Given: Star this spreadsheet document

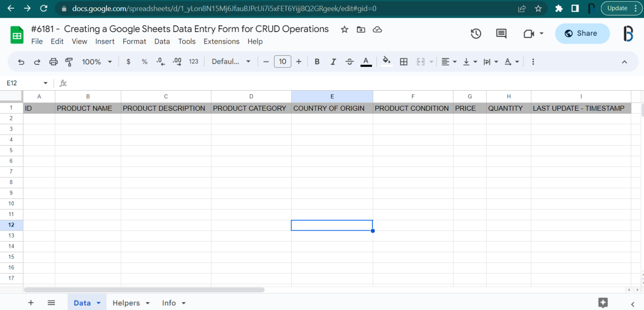Looking at the screenshot, I should 344,29.
